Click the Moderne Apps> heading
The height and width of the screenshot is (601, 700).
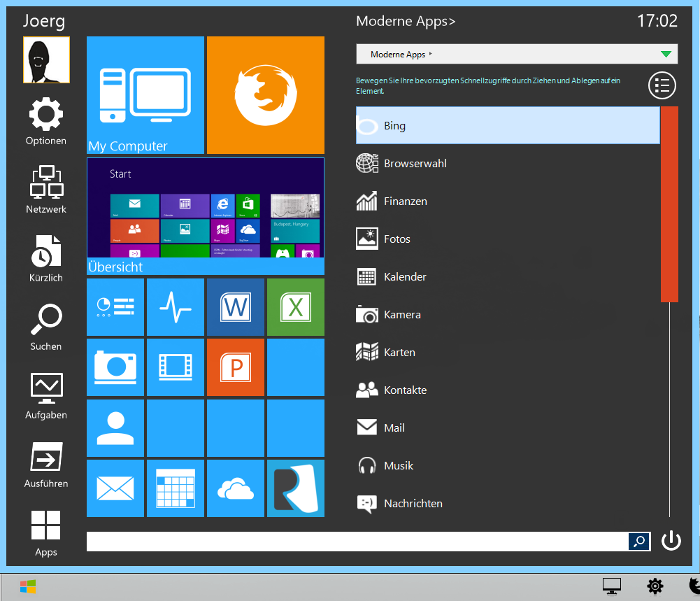(406, 21)
